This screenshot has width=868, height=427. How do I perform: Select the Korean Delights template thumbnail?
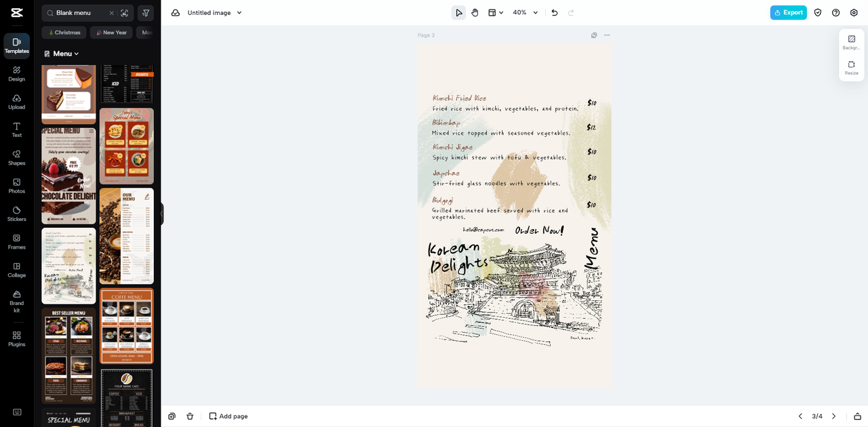point(68,266)
